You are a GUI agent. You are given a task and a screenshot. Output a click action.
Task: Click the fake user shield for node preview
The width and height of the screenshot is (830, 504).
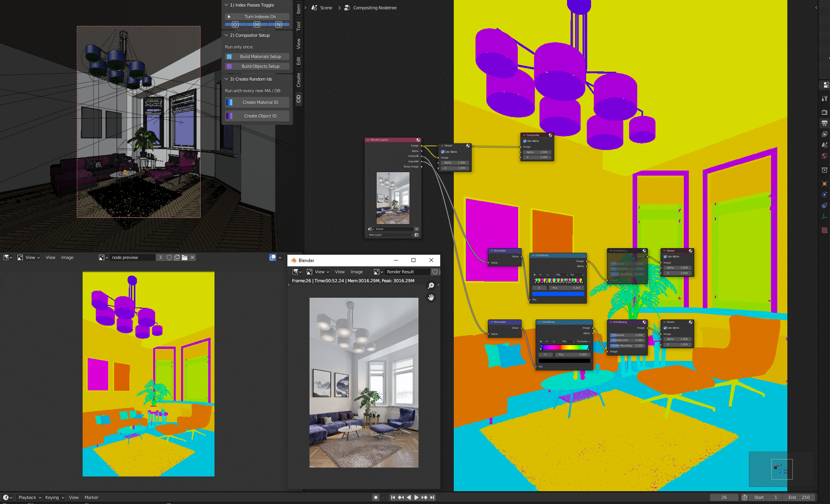pos(169,257)
